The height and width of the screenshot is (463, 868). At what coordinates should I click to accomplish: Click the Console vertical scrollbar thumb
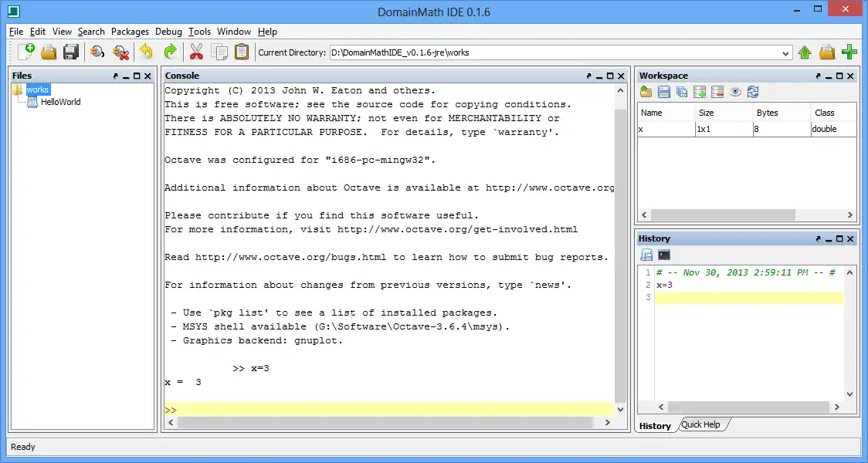click(x=621, y=255)
